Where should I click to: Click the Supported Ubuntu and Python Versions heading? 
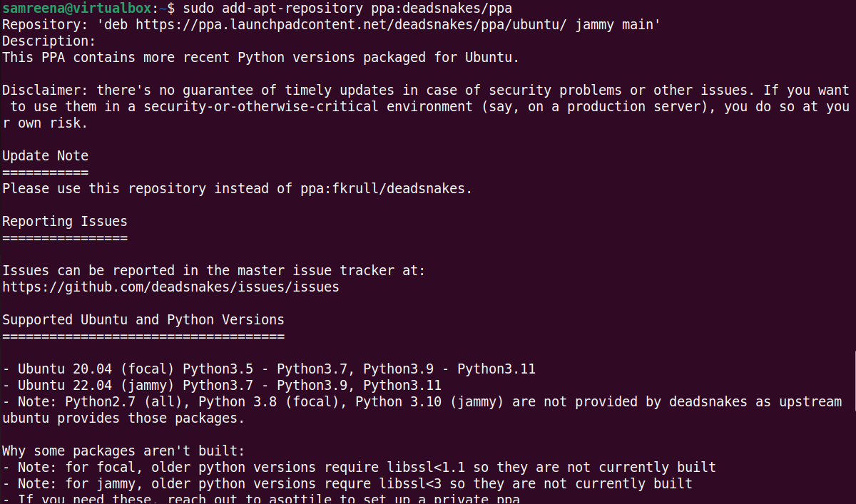tap(143, 320)
